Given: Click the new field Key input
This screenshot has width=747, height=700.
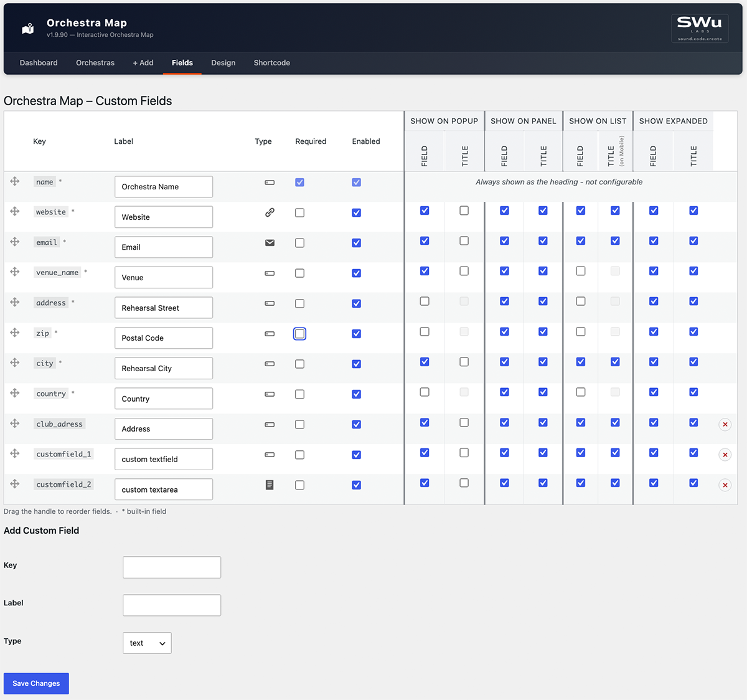Looking at the screenshot, I should click(x=172, y=567).
